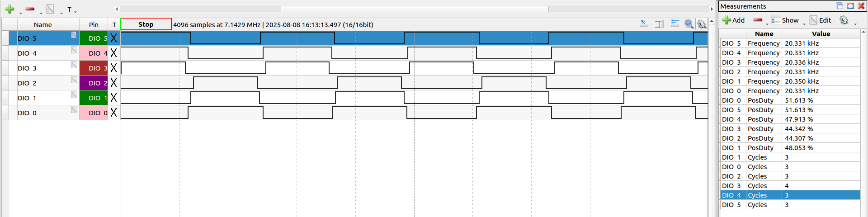Viewport: 868px width, 217px height.
Task: Expand the T trigger dropdown in the toolbar
Action: 71,9
